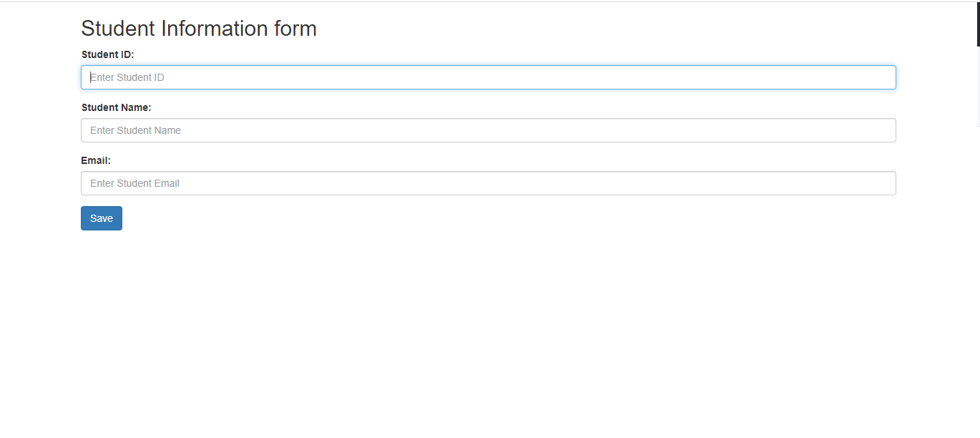Click the Enter Student Email placeholder text
This screenshot has height=438, width=980.
click(x=134, y=182)
